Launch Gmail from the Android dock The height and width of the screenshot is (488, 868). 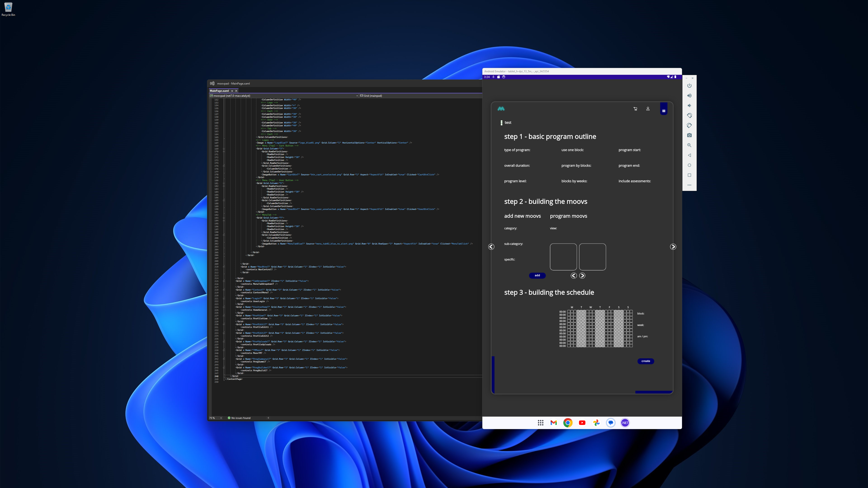tap(554, 423)
